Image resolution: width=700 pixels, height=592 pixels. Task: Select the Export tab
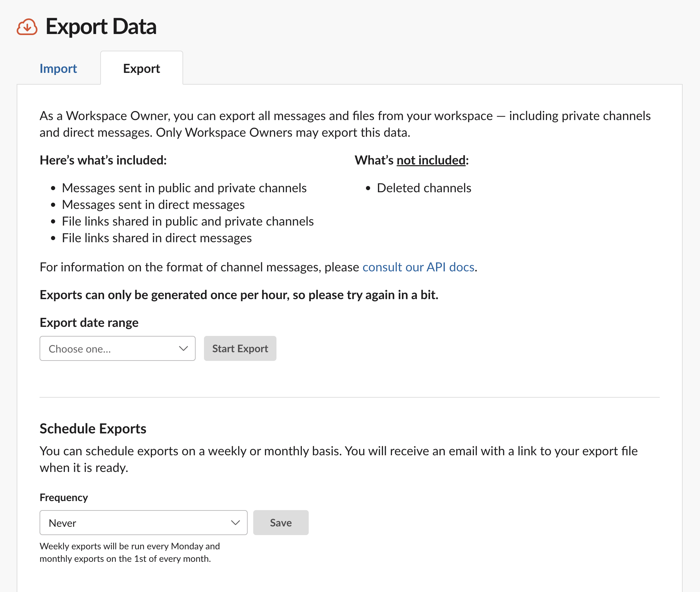(x=142, y=68)
